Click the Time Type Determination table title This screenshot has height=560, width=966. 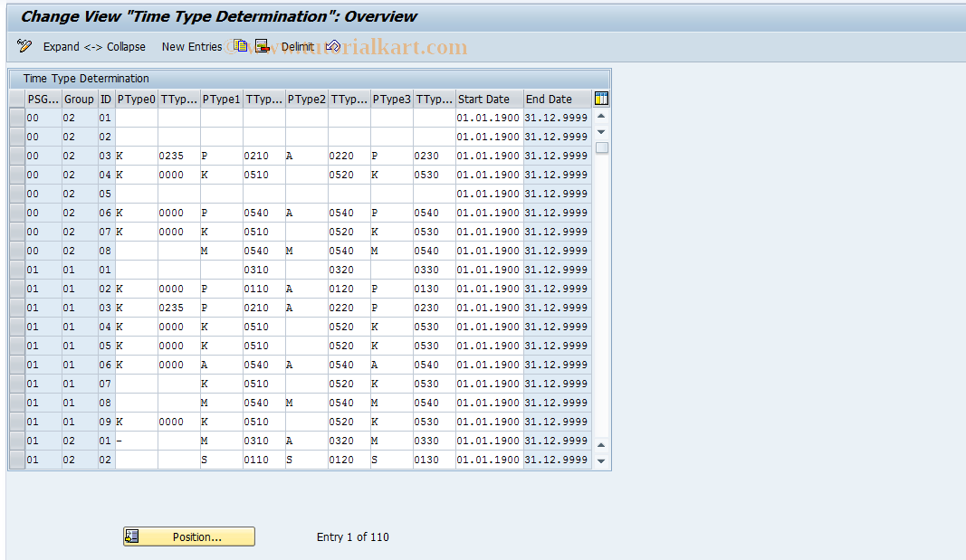point(86,79)
